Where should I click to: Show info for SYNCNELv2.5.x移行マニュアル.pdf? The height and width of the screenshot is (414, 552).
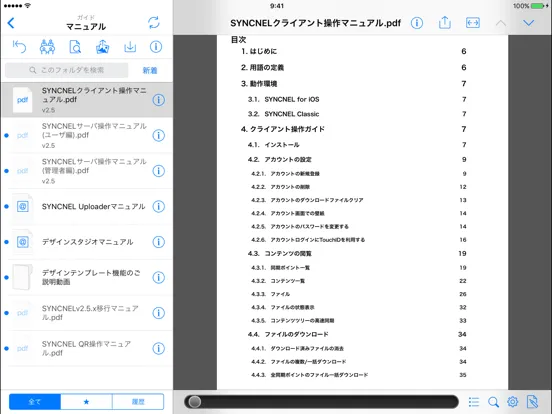(x=158, y=313)
